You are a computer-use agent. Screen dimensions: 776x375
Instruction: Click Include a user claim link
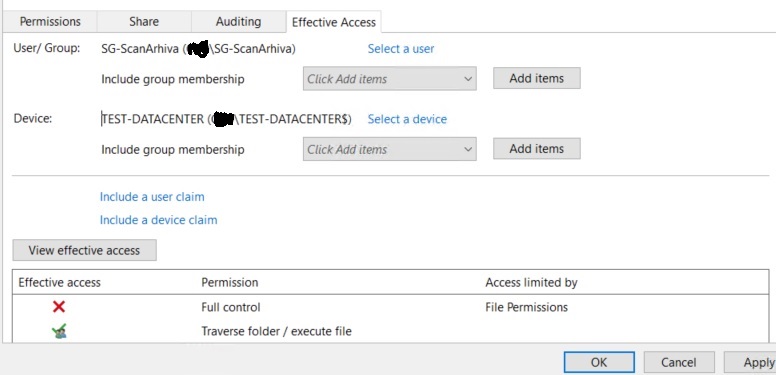(x=152, y=197)
